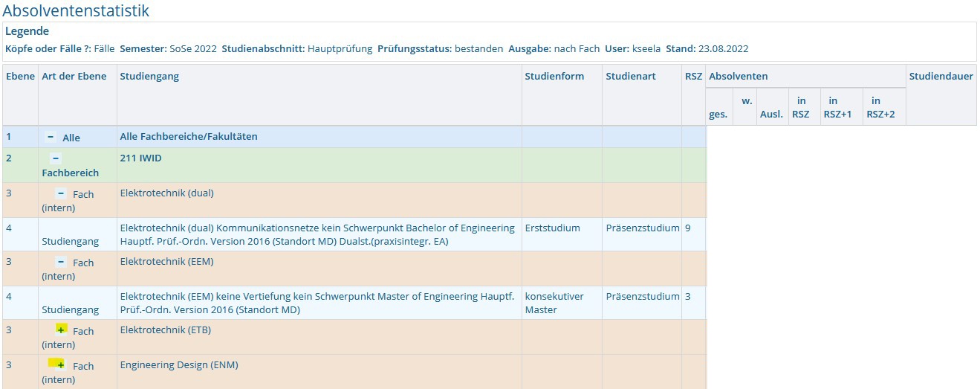Collapse the 211 IWID Fachbereich row
980x389 pixels.
tap(56, 158)
